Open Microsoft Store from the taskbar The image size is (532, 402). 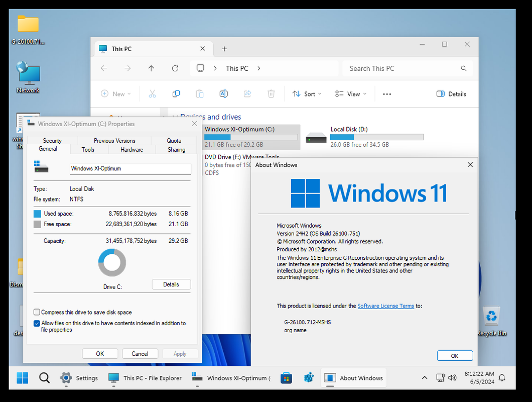pos(287,378)
